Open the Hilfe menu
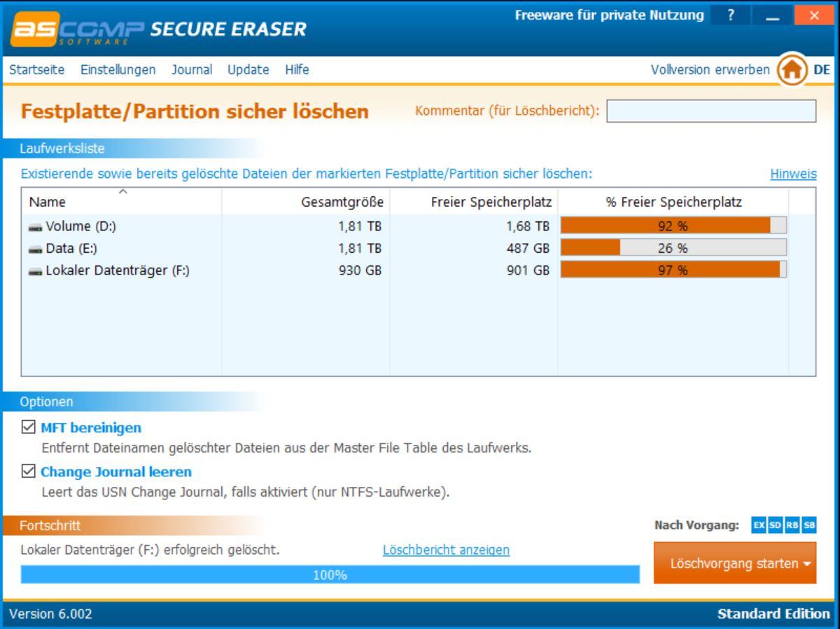 (x=297, y=70)
